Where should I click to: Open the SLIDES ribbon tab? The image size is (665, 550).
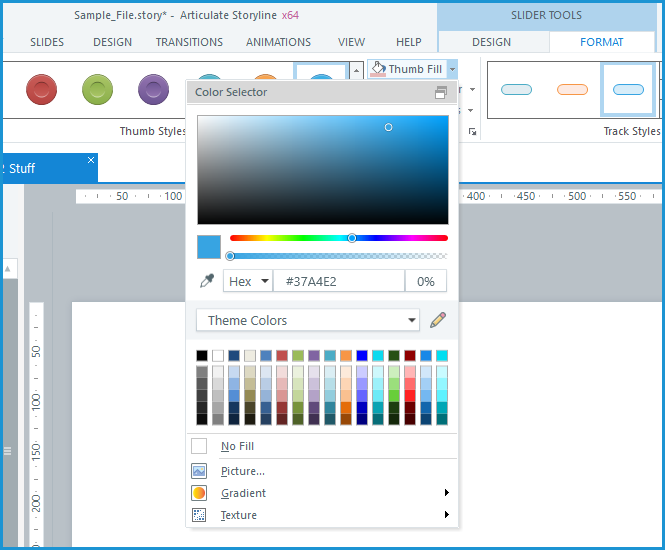pyautogui.click(x=47, y=42)
